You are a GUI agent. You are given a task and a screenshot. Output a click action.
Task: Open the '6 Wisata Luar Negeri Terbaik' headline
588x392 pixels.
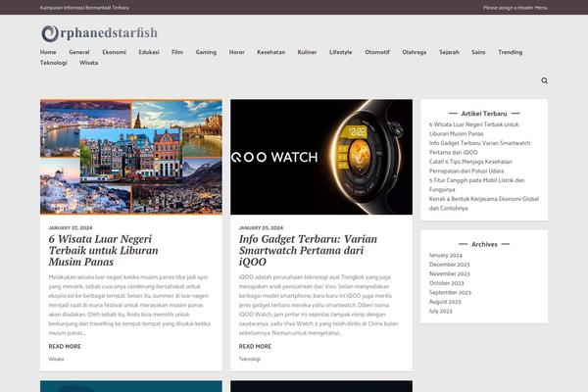(104, 250)
